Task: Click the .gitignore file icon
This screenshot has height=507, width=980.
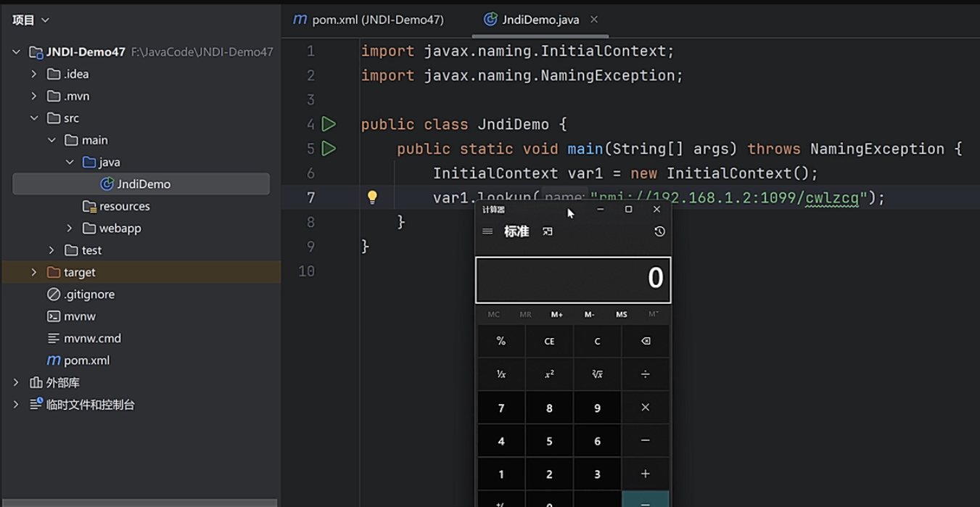Action: pyautogui.click(x=54, y=294)
